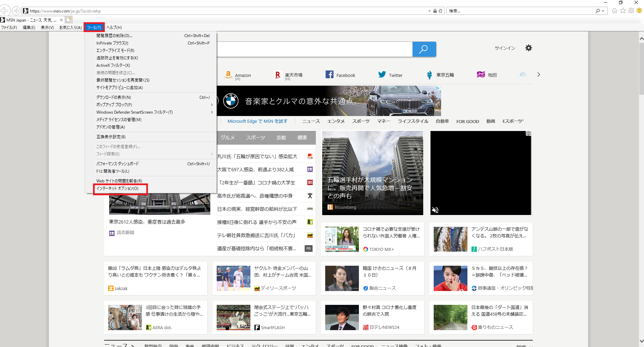Click サインイン link
The width and height of the screenshot is (644, 347).
504,48
